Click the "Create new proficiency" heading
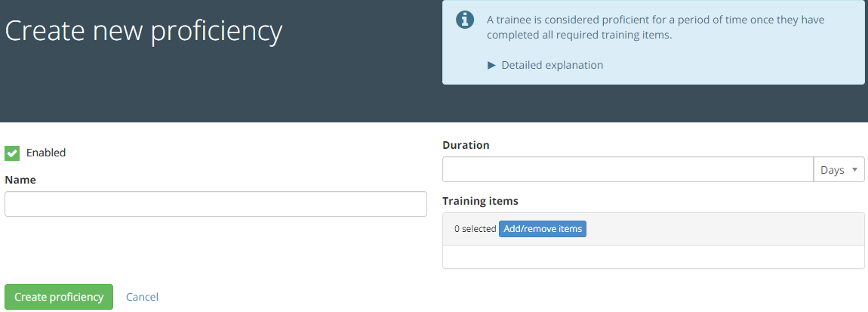The image size is (868, 312). [143, 31]
